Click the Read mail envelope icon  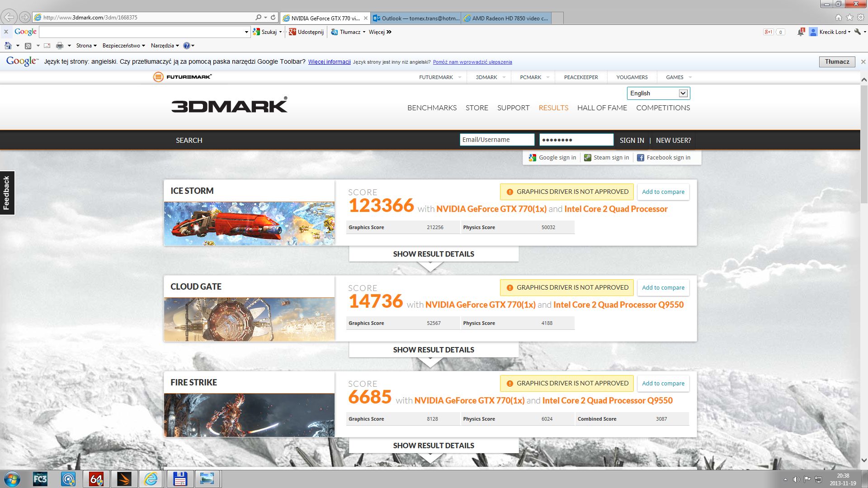[47, 46]
